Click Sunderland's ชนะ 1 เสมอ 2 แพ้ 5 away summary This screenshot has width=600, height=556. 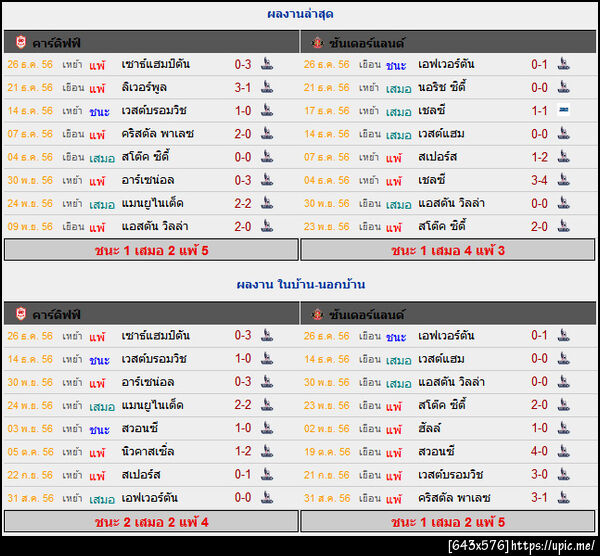(448, 522)
